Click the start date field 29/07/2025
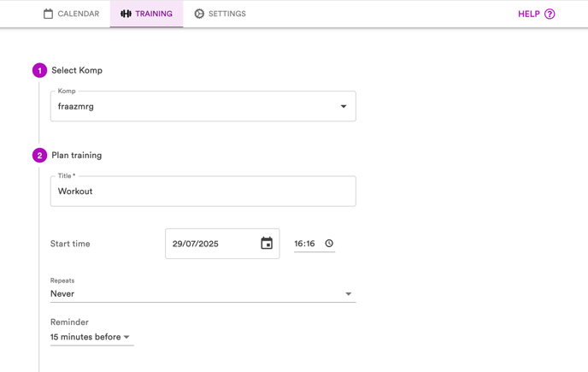588x372 pixels. click(222, 244)
